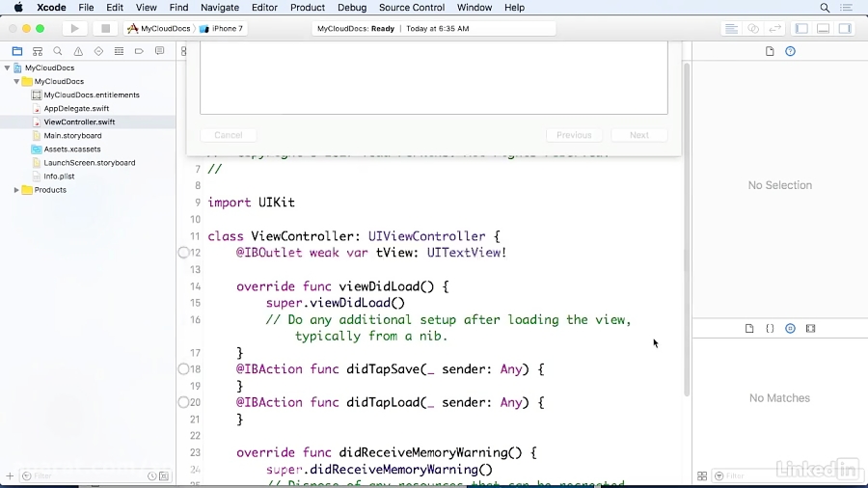
Task: Open the Breakpoint navigator icon
Action: click(139, 51)
